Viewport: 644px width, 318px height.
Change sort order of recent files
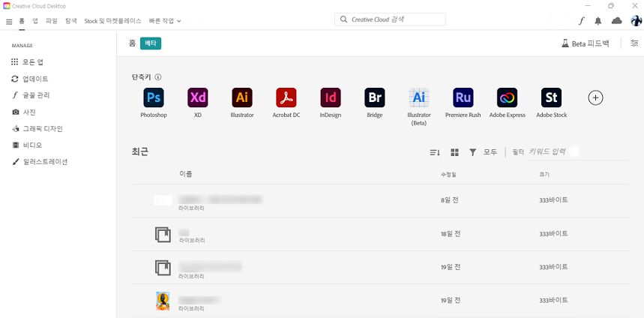(x=435, y=152)
